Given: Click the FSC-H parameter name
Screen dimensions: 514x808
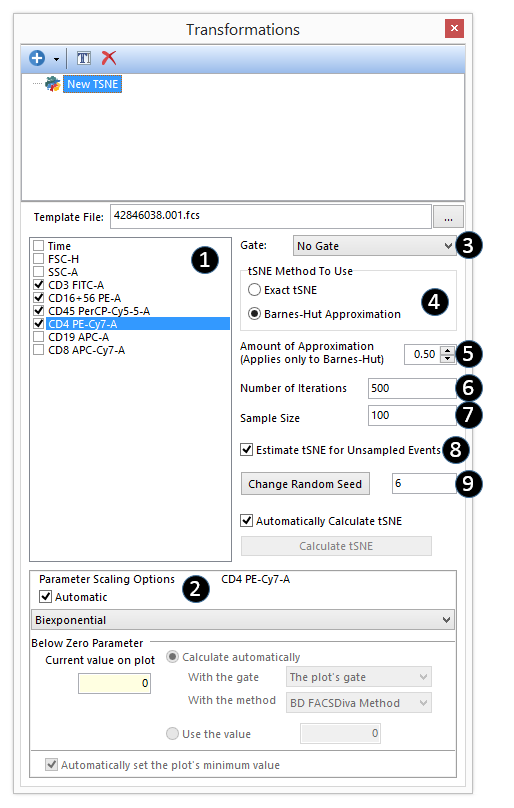Looking at the screenshot, I should tap(63, 259).
